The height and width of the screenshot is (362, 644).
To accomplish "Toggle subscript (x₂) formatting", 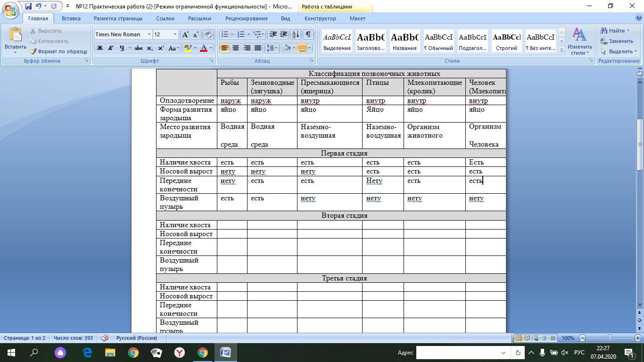I will [x=150, y=48].
